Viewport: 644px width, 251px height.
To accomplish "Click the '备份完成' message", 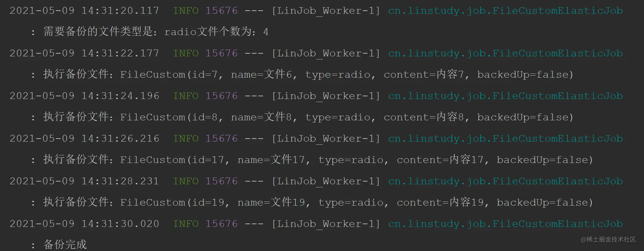I will tap(65, 245).
